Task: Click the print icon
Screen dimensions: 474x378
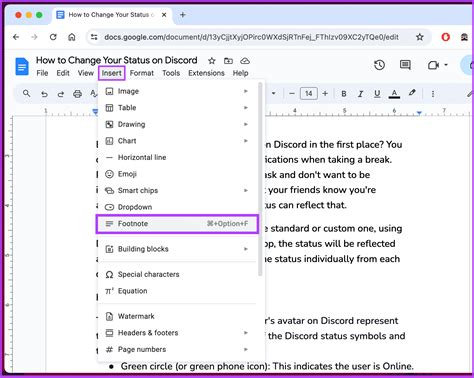Action: (x=77, y=94)
